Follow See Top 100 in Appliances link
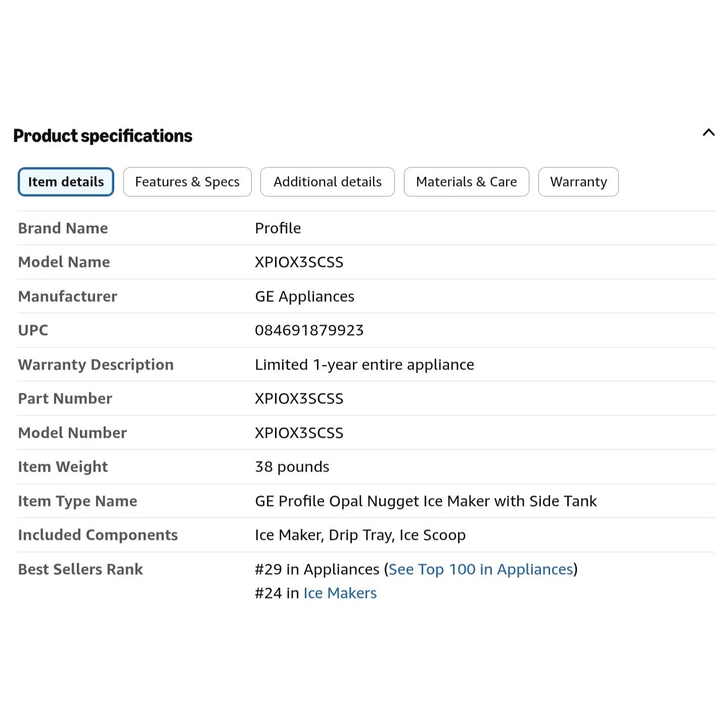 [x=481, y=569]
